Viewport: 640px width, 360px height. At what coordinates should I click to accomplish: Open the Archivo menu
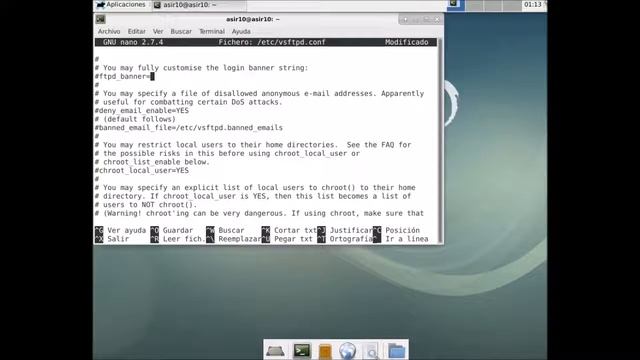pyautogui.click(x=109, y=31)
